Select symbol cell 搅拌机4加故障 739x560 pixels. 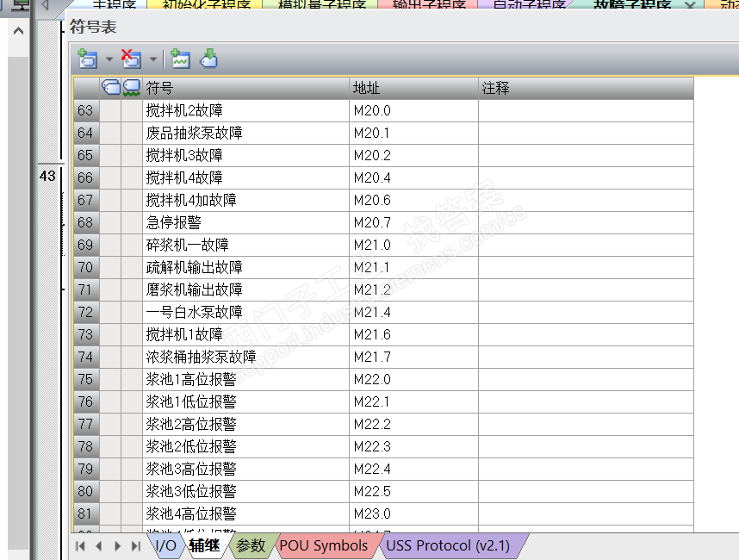[x=246, y=200]
